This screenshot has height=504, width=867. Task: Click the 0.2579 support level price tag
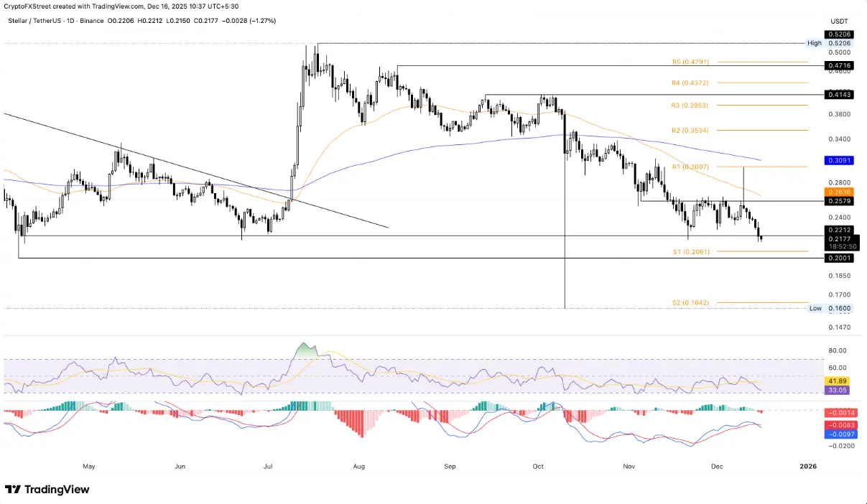pos(840,202)
